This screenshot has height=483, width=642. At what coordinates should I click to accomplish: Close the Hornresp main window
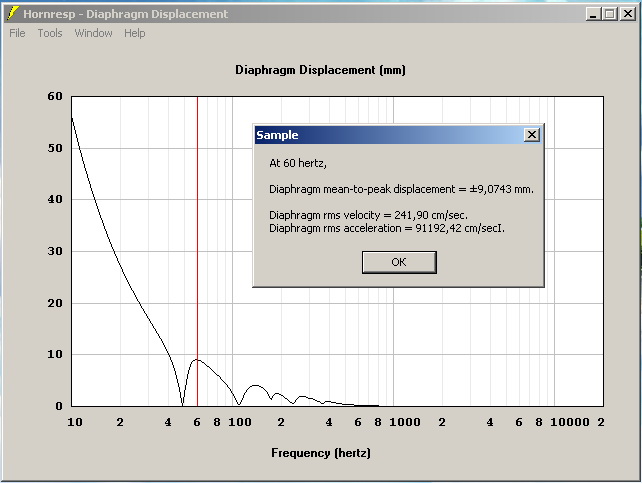pos(628,14)
